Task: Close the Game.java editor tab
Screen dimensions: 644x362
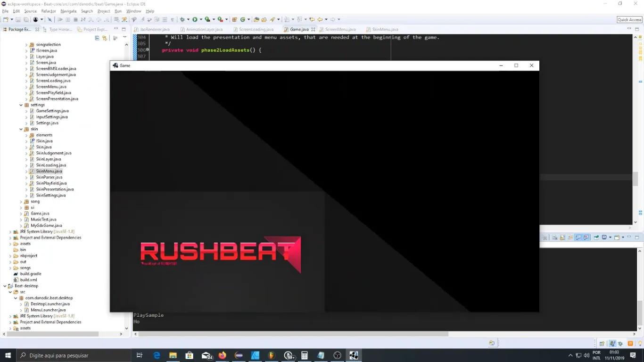Action: [x=313, y=29]
